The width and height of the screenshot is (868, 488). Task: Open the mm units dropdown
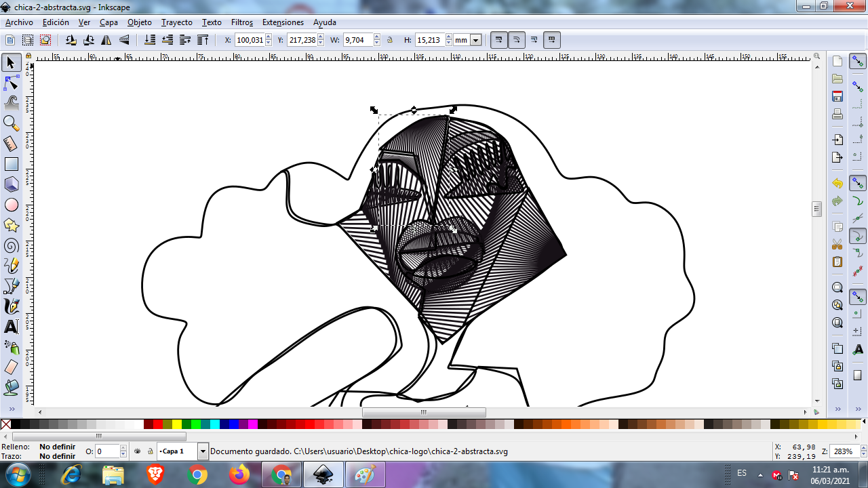pyautogui.click(x=475, y=40)
